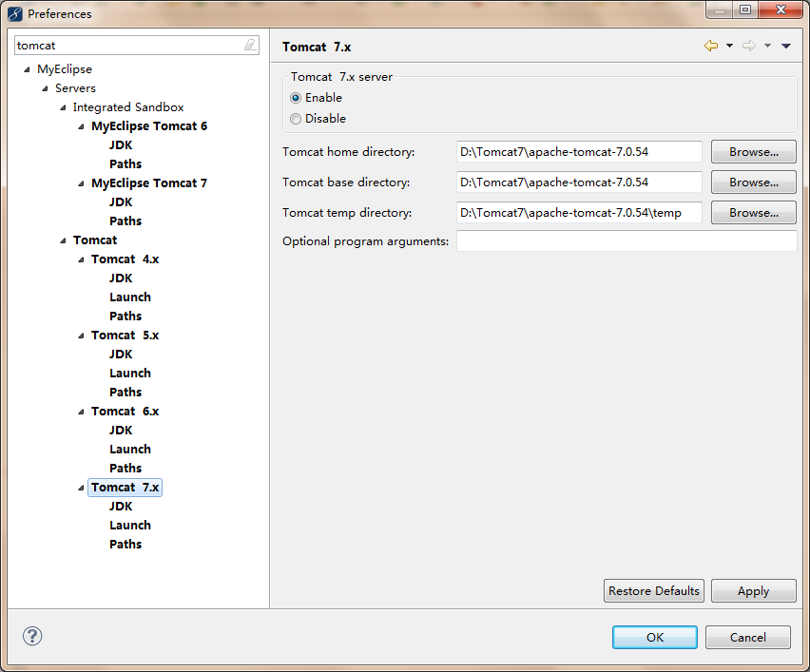
Task: Browse for Tomcat base directory
Action: (753, 182)
